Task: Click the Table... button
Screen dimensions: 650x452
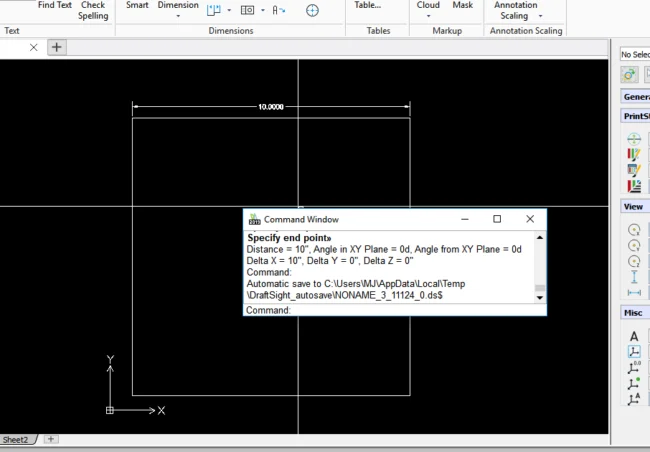Action: coord(367,6)
